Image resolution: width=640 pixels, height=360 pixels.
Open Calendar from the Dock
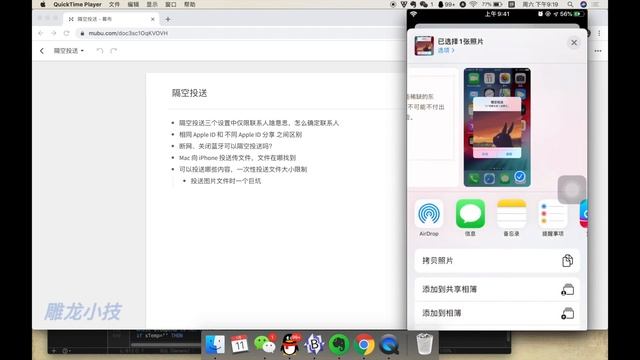(x=240, y=344)
